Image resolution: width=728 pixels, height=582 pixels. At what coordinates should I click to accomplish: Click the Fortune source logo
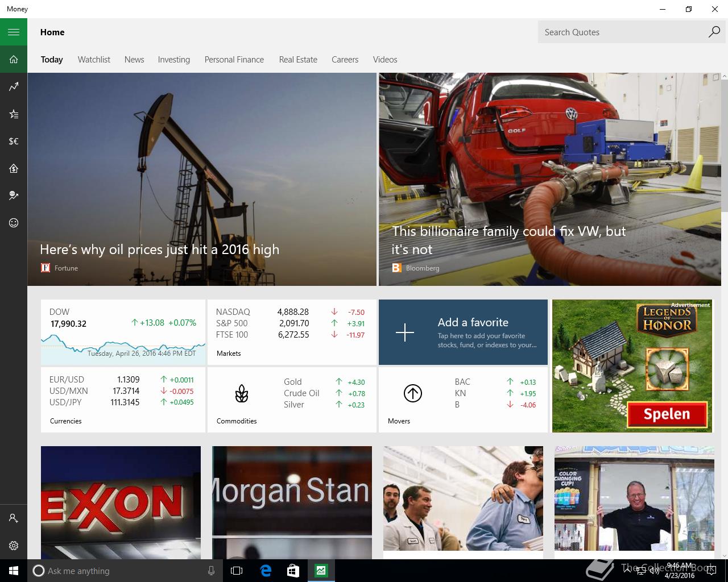(x=45, y=268)
